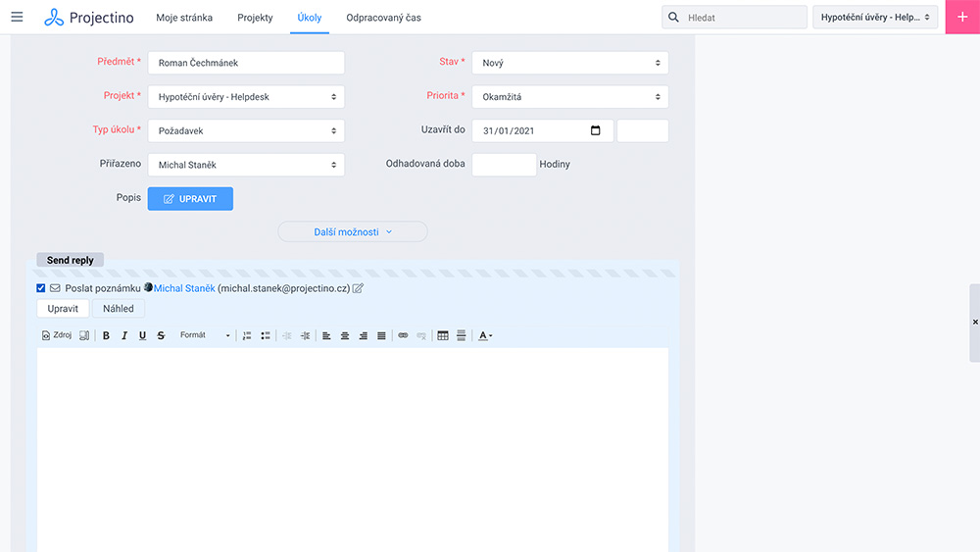Open the text color picker
Viewport: 980px width, 552px height.
(485, 335)
